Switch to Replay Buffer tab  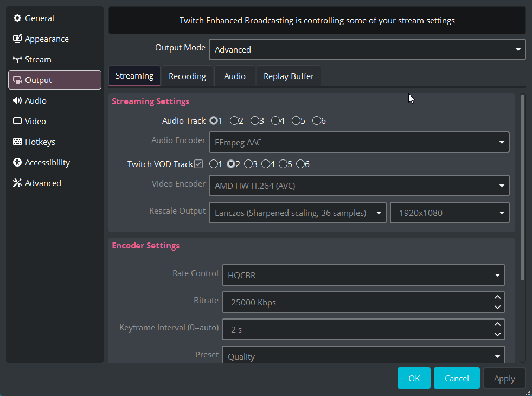(x=289, y=76)
